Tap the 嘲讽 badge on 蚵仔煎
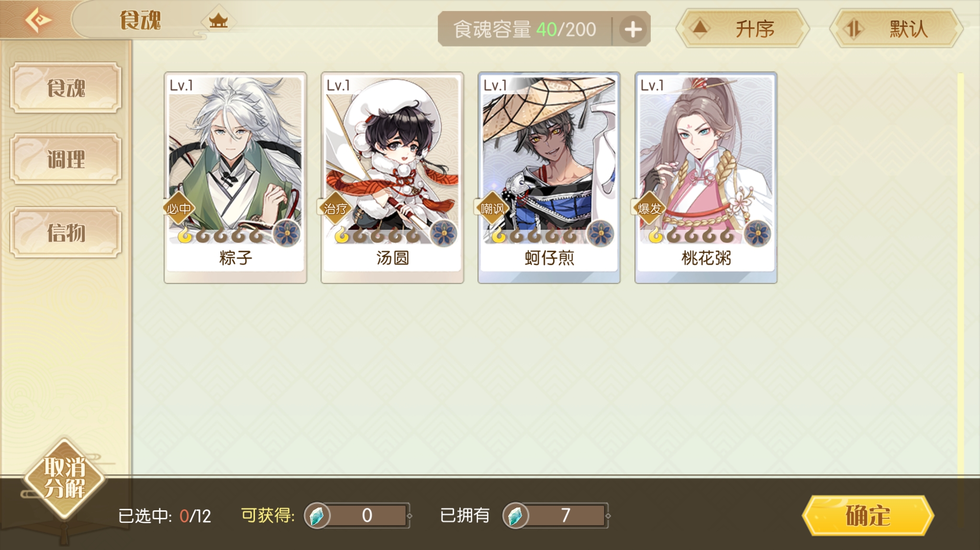Screen dimensions: 980x550 point(492,208)
